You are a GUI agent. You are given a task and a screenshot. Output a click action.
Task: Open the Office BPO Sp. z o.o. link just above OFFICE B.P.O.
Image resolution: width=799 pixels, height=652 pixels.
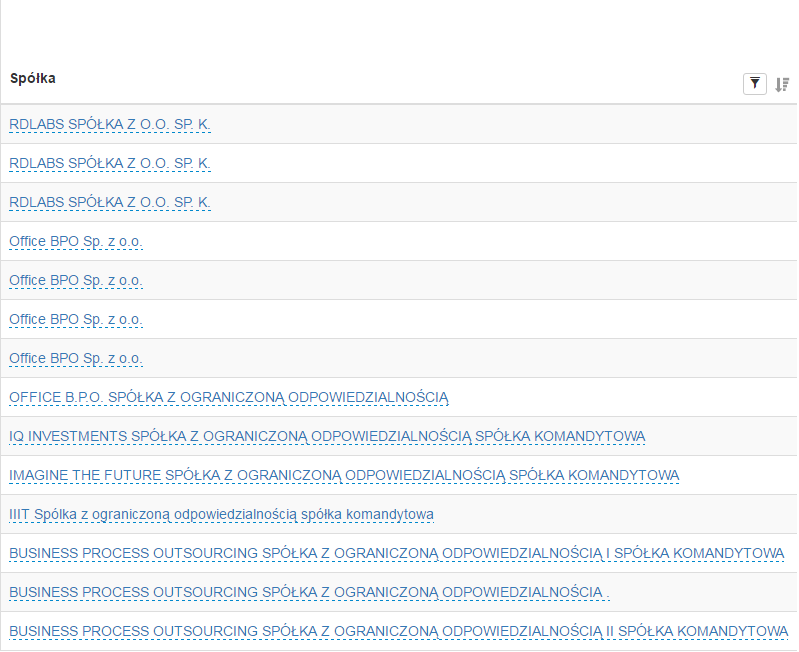76,359
